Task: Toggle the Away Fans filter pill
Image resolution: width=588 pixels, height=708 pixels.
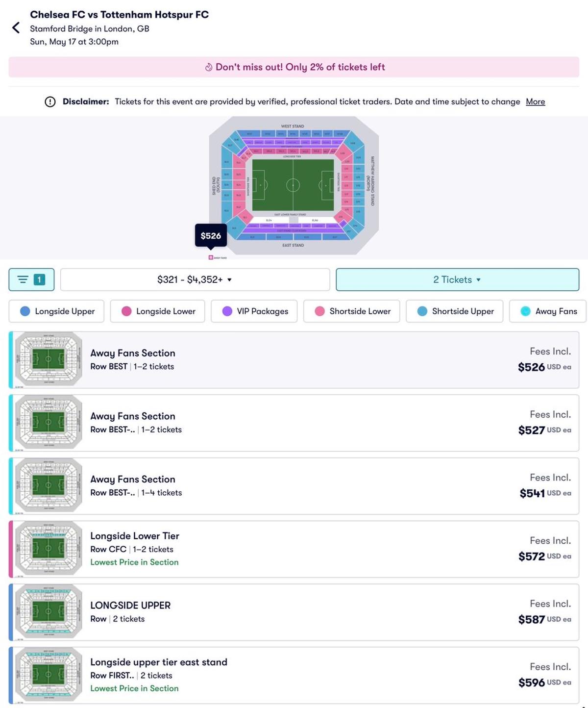Action: [547, 311]
